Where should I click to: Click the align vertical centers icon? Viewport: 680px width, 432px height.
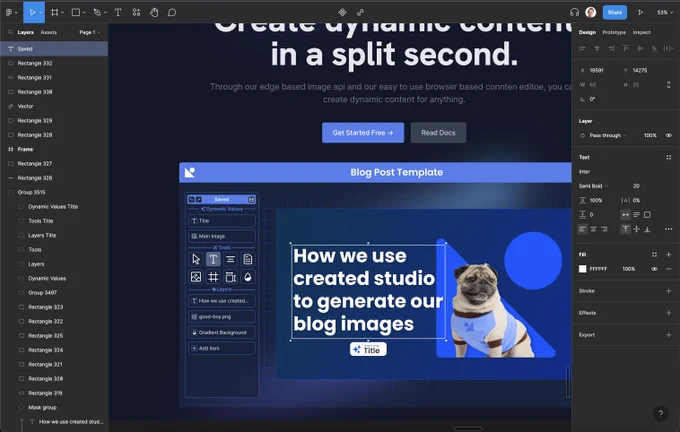click(x=640, y=49)
